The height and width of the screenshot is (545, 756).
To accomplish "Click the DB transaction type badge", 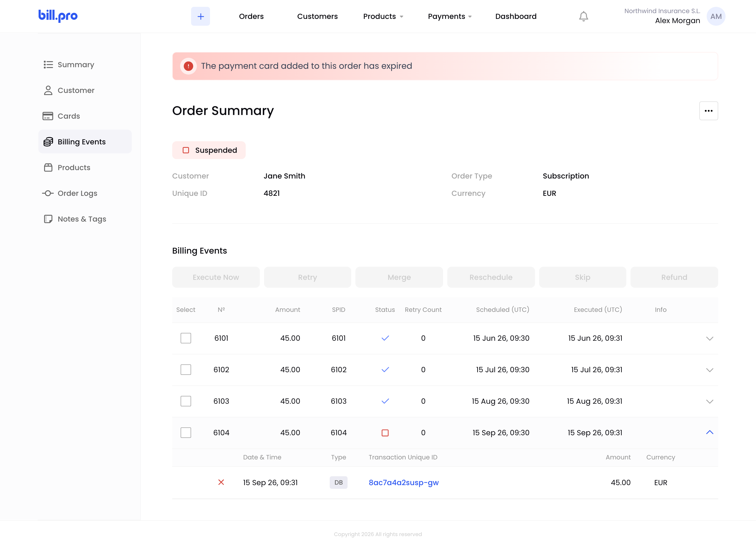I will 338,482.
